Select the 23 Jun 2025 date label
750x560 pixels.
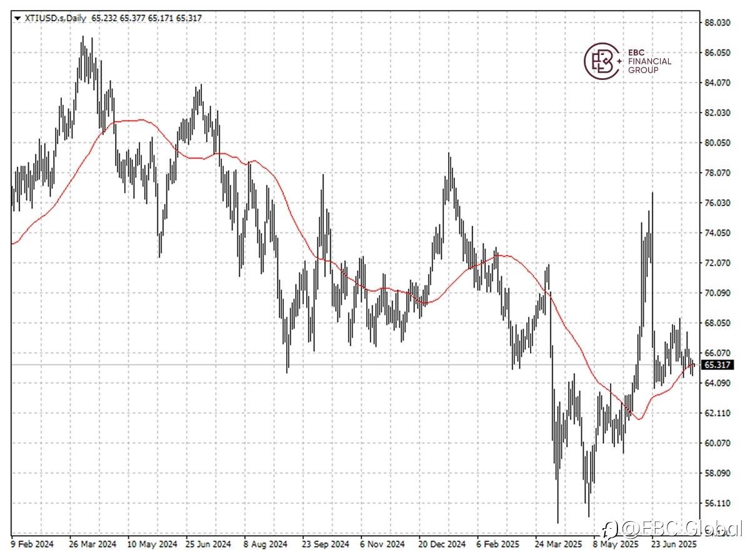tap(673, 544)
